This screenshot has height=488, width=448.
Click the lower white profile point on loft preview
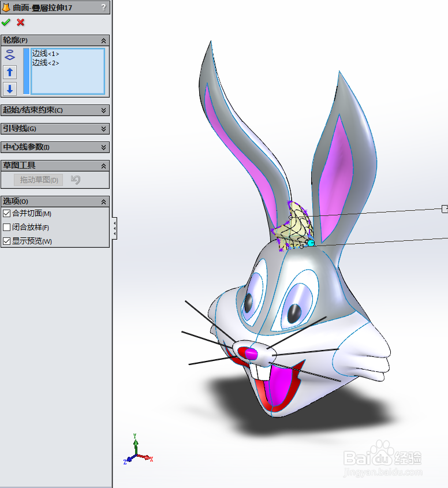(x=301, y=247)
